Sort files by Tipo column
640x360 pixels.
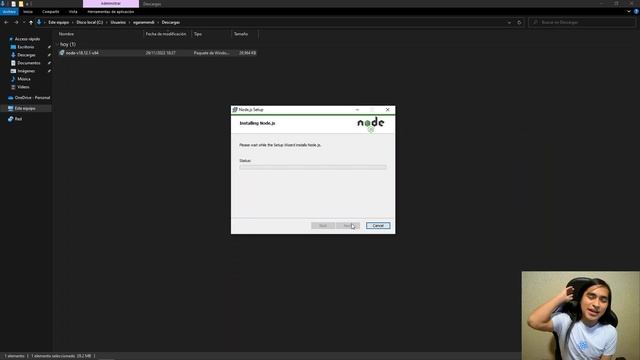(x=198, y=34)
